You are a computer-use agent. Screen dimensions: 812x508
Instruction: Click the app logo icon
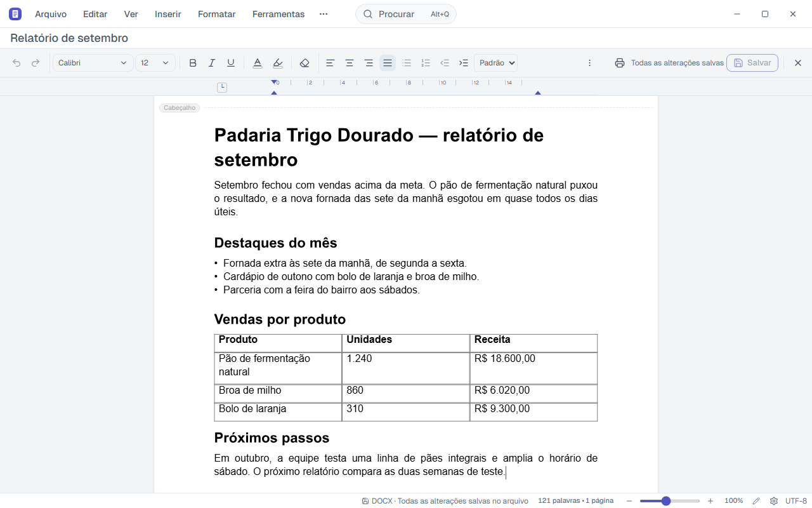click(x=15, y=14)
